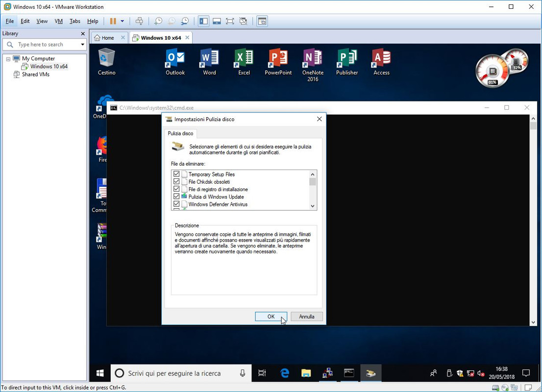Click the network connections taskbar icon
Viewport: 542px width, 392px height.
[x=327, y=373]
